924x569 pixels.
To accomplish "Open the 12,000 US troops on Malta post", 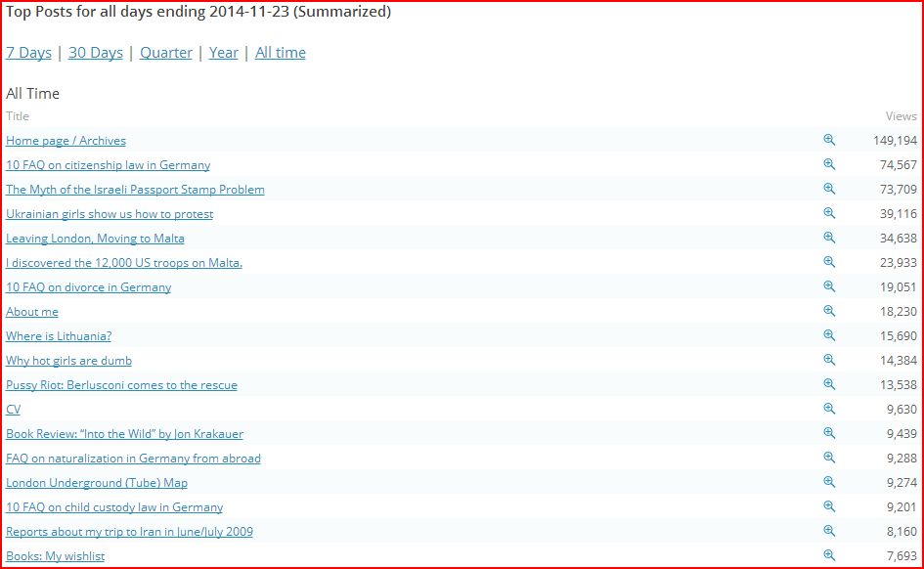I will [124, 263].
